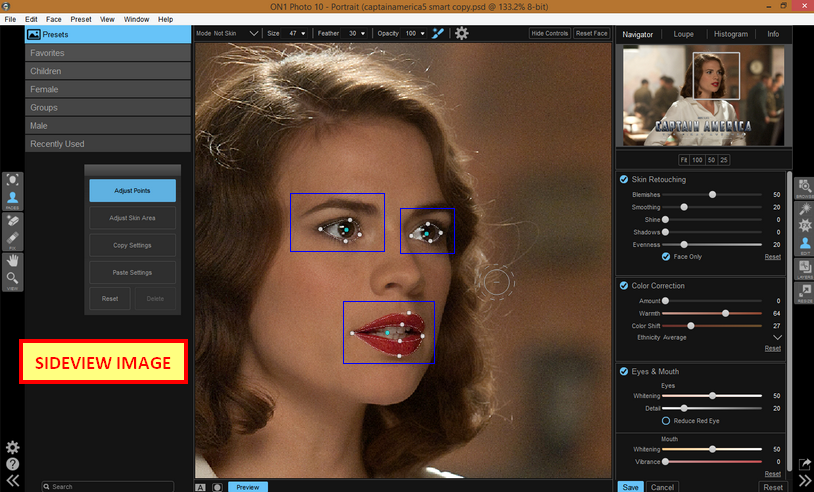The width and height of the screenshot is (814, 492).
Task: Select the face detection box tool
Action: click(12, 180)
